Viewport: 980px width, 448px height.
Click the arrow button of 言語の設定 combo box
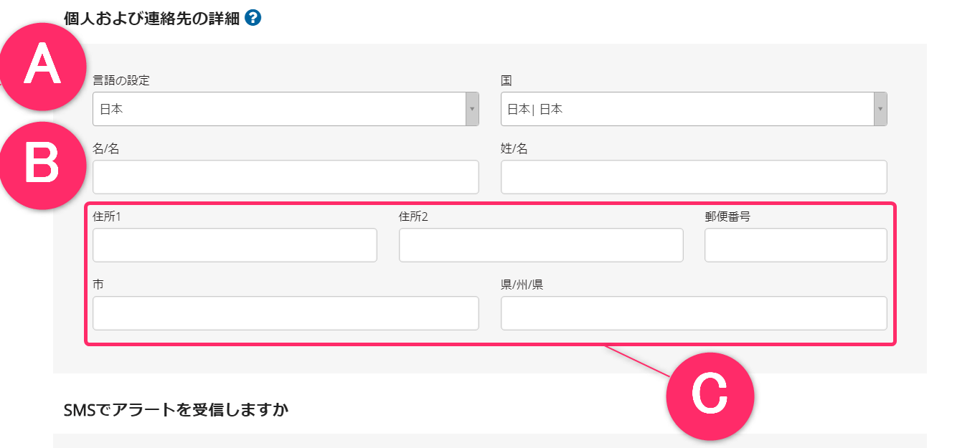[x=472, y=109]
